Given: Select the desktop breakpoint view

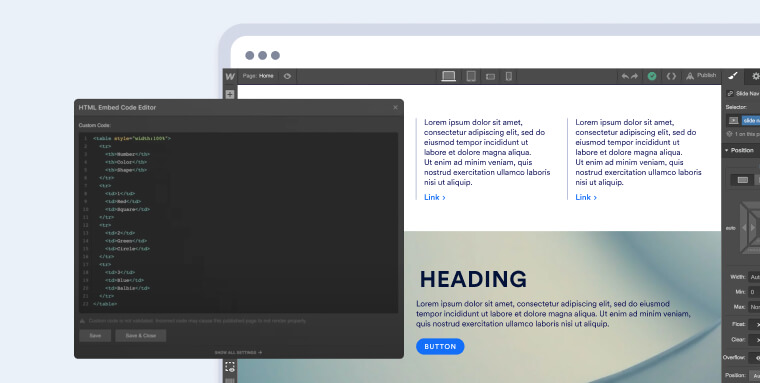Looking at the screenshot, I should tap(448, 76).
